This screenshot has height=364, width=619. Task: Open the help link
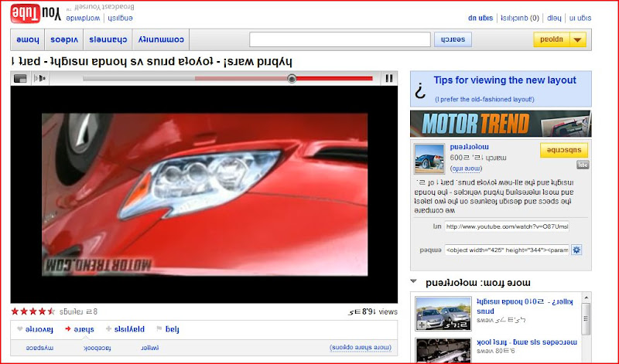pos(554,18)
